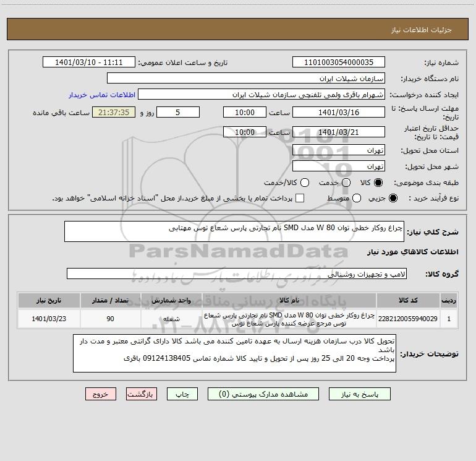Select the کالا/خدمت radio button
This screenshot has height=461, width=476.
305,183
